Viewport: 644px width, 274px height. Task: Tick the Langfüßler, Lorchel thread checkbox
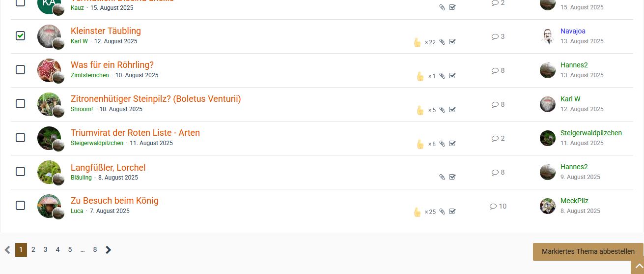20,172
